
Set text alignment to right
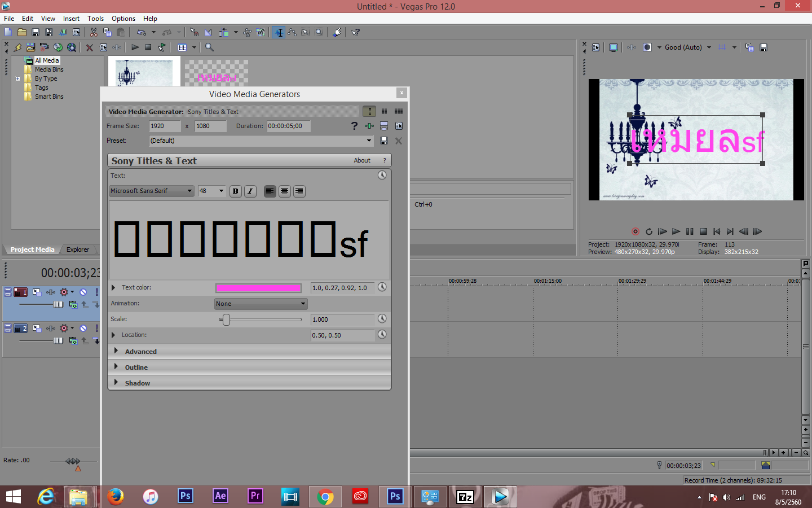pyautogui.click(x=299, y=191)
